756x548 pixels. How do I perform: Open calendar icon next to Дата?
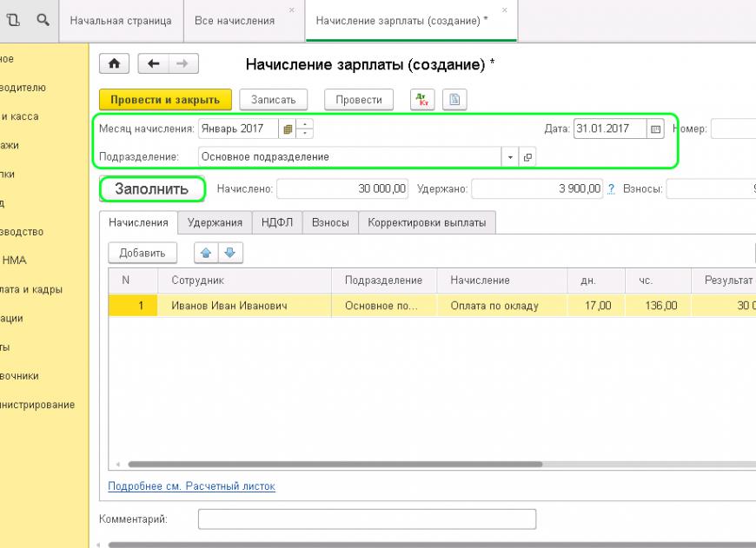pyautogui.click(x=655, y=129)
